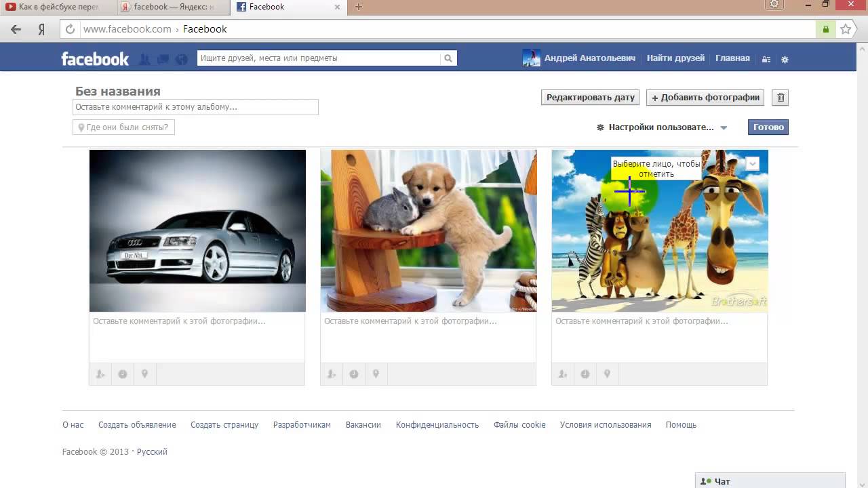Screen dimensions: 868x488
Task: Open account settings gear icon in header
Action: tap(785, 59)
